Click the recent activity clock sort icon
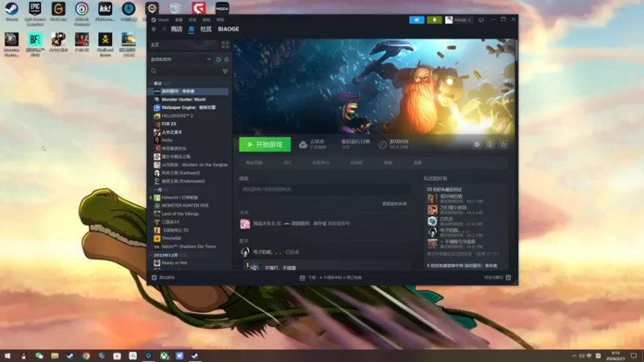 point(218,60)
